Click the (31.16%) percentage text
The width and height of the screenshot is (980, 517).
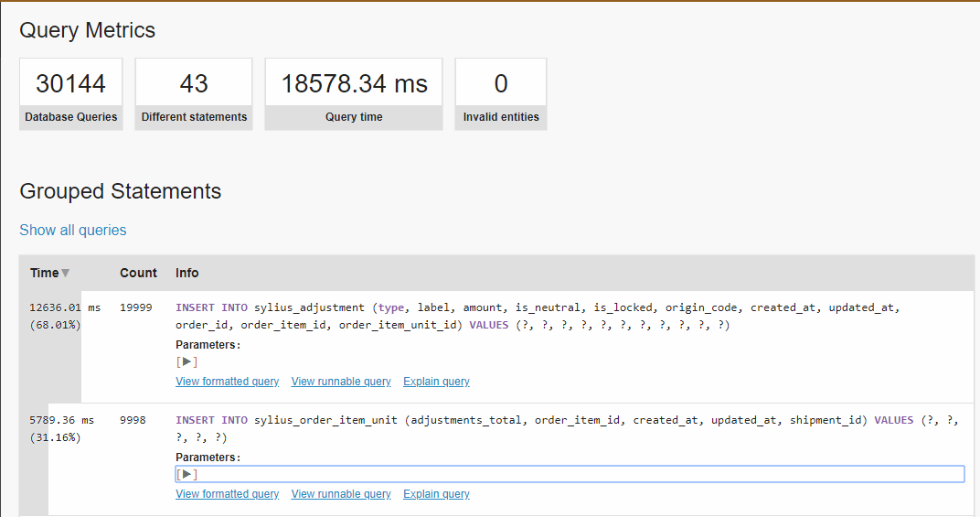click(x=55, y=437)
